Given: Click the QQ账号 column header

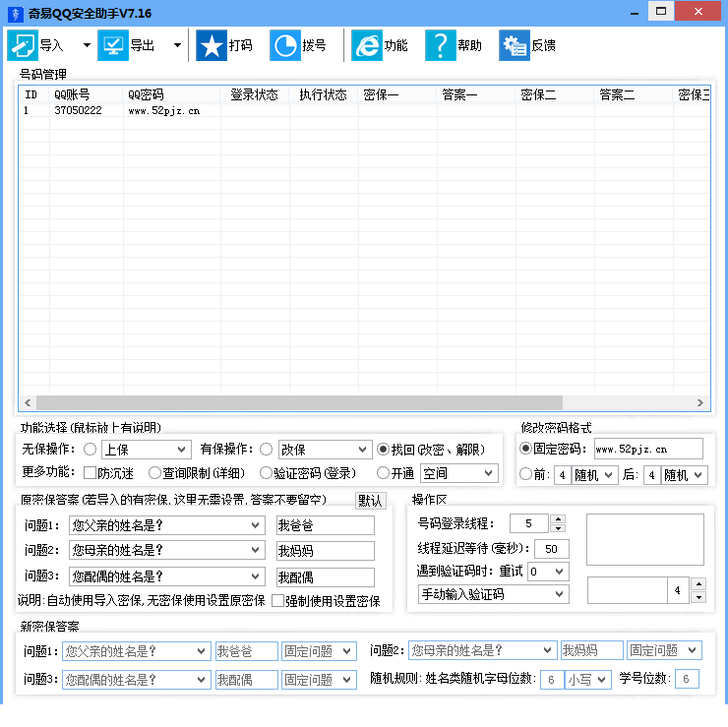Looking at the screenshot, I should (x=87, y=94).
